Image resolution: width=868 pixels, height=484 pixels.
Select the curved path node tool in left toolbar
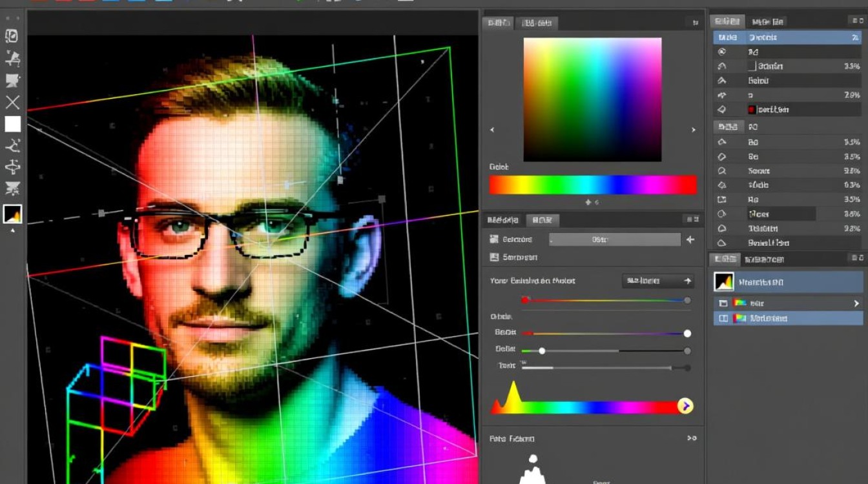pyautogui.click(x=12, y=145)
